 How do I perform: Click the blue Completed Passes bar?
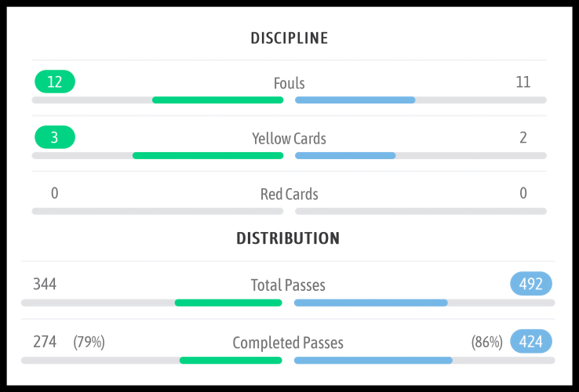click(x=373, y=361)
